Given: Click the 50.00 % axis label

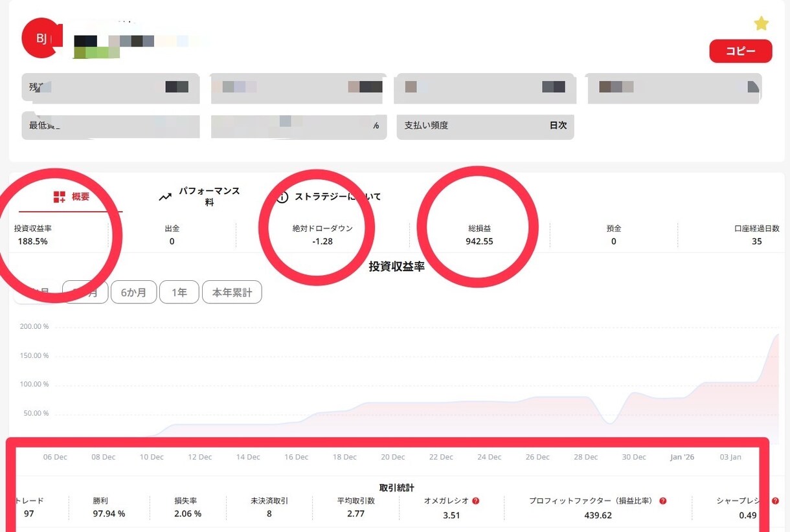Looking at the screenshot, I should 36,414.
